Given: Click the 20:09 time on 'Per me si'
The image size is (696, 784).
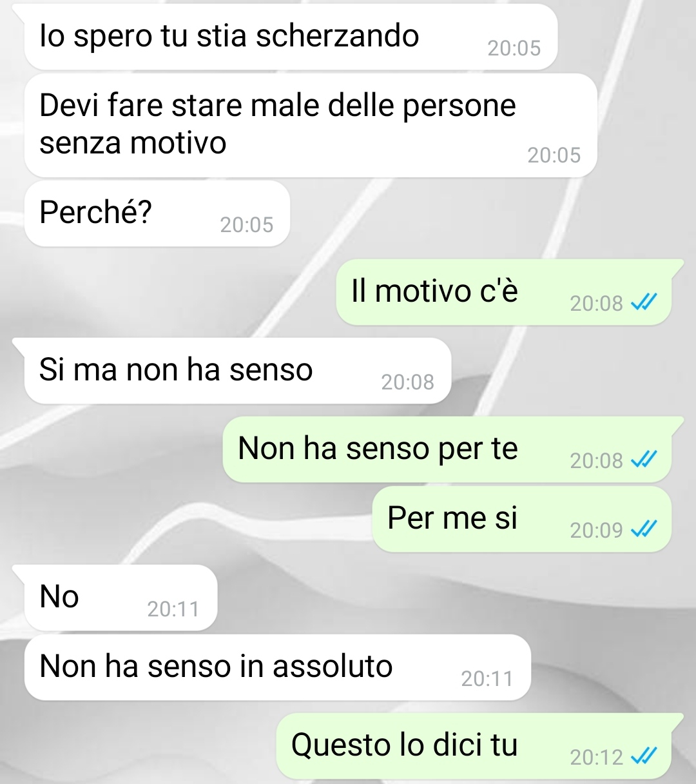Looking at the screenshot, I should coord(597,530).
